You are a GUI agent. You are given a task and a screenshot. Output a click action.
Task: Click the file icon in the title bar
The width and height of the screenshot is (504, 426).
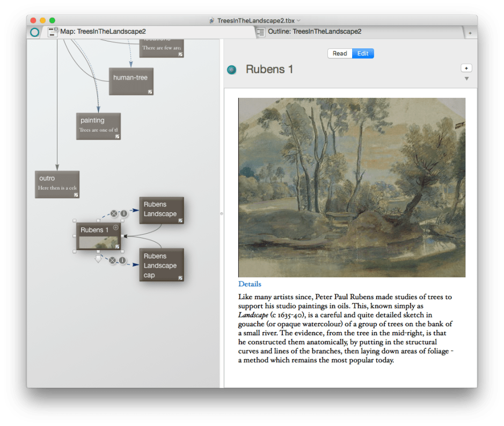coord(211,20)
